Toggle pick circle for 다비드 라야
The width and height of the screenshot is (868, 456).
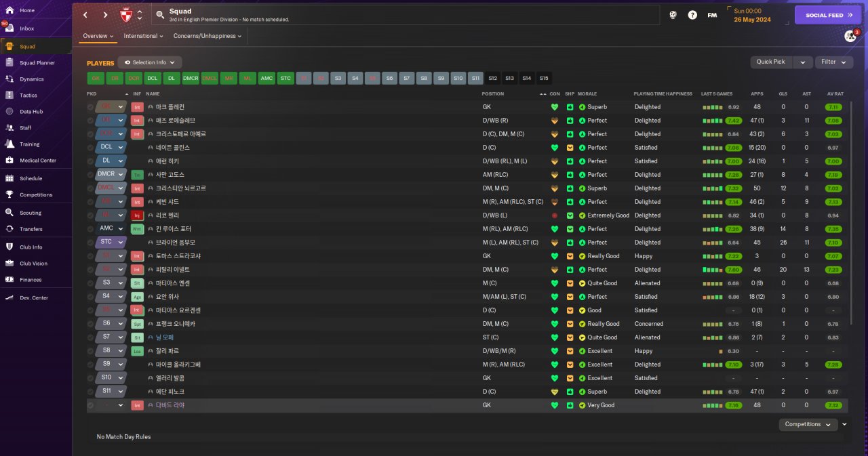[x=90, y=405]
